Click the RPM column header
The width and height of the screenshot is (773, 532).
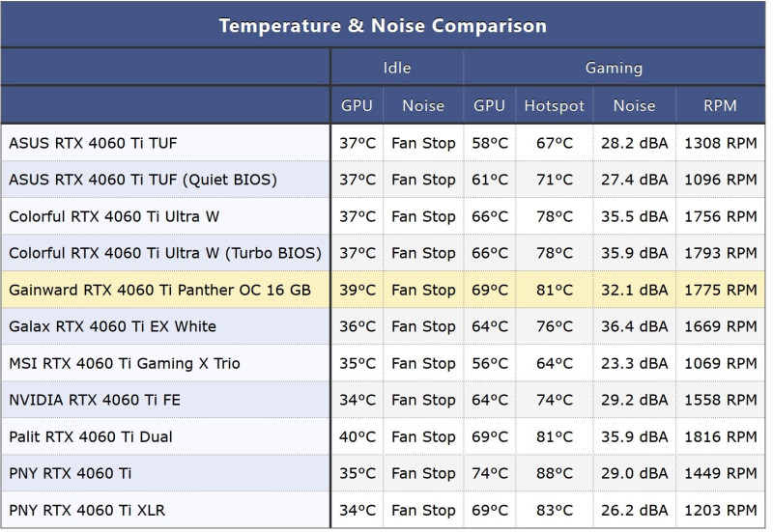[720, 105]
